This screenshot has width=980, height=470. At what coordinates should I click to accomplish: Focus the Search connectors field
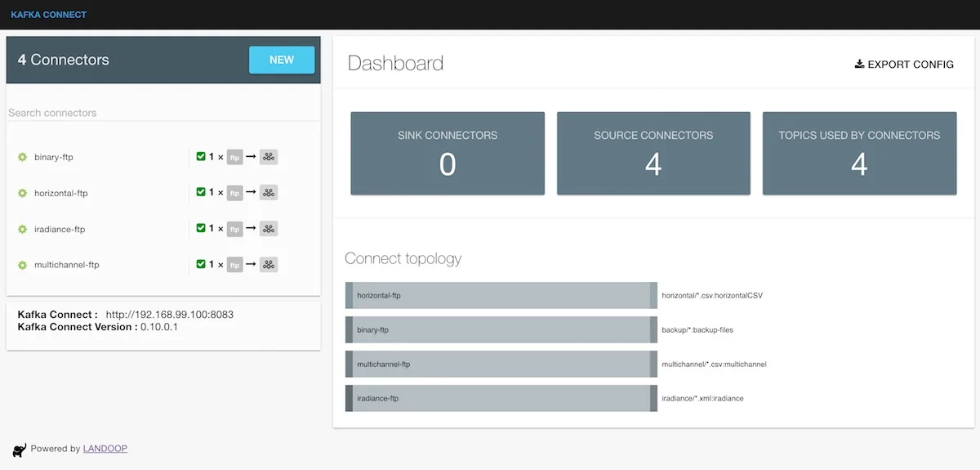point(163,113)
